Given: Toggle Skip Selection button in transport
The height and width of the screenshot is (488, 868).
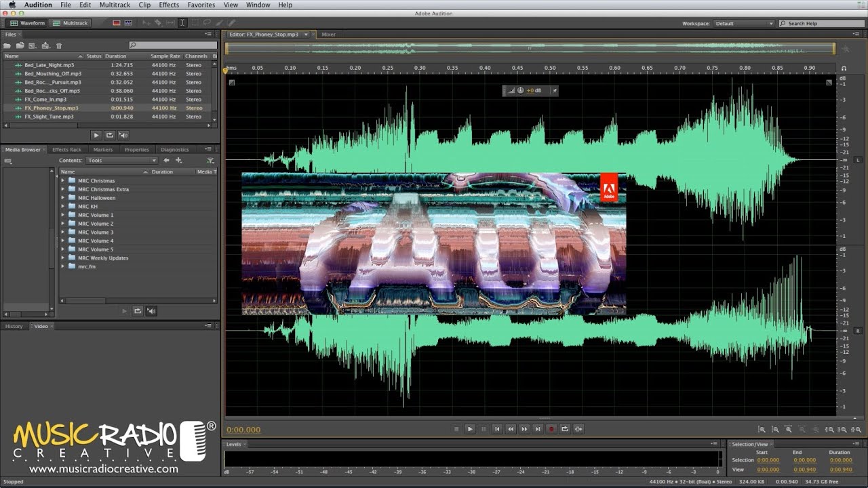Looking at the screenshot, I should tap(578, 429).
